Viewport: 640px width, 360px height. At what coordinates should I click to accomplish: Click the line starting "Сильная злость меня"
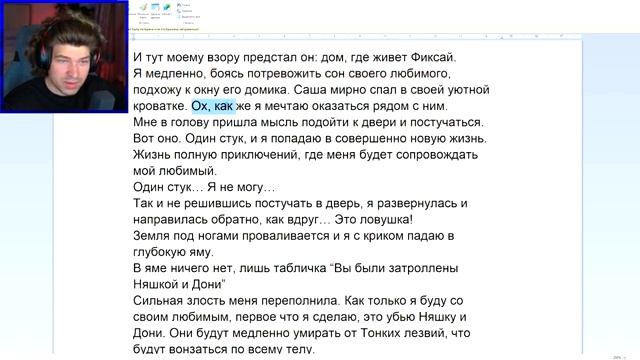[x=298, y=301]
